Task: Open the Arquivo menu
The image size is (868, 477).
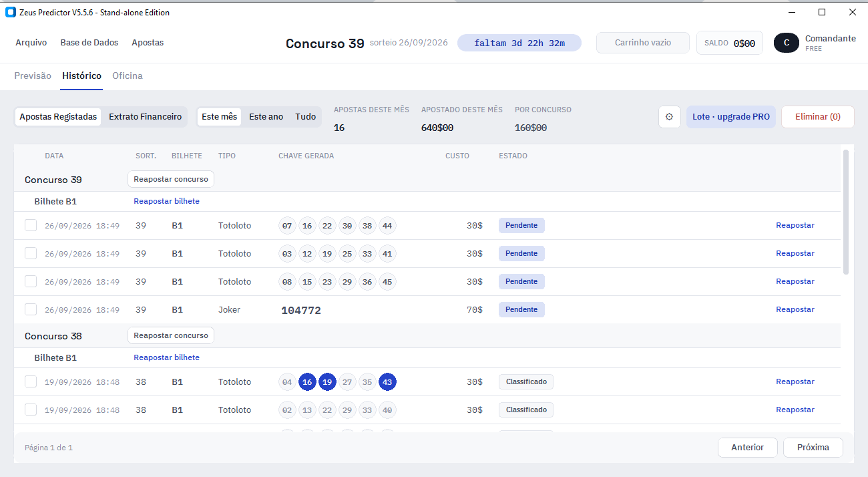Action: 31,43
